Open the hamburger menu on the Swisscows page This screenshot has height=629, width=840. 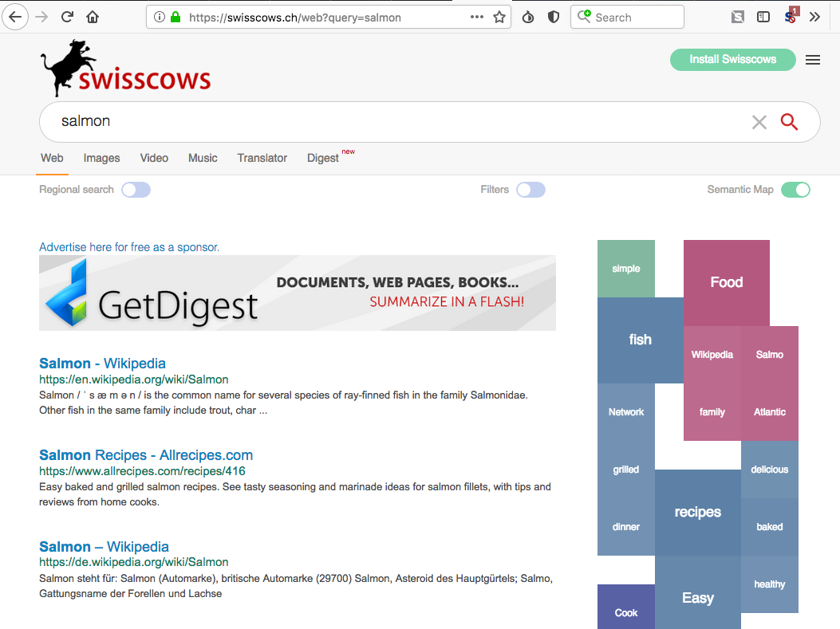812,59
